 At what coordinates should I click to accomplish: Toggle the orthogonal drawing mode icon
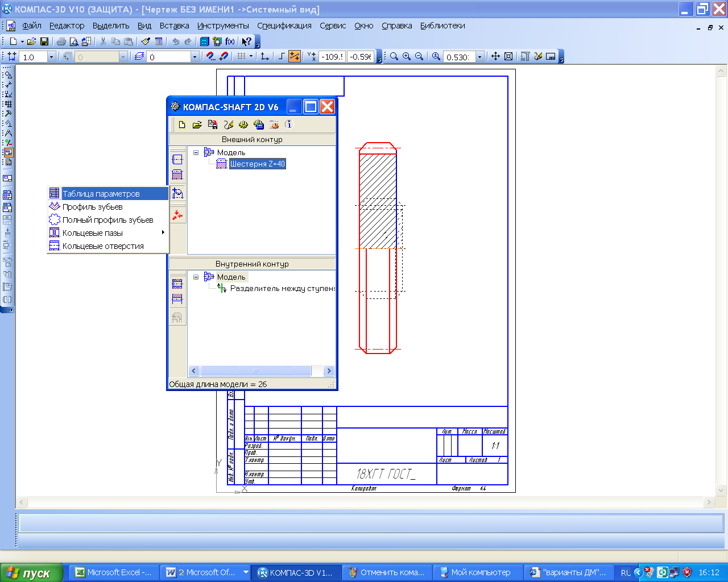coord(282,56)
